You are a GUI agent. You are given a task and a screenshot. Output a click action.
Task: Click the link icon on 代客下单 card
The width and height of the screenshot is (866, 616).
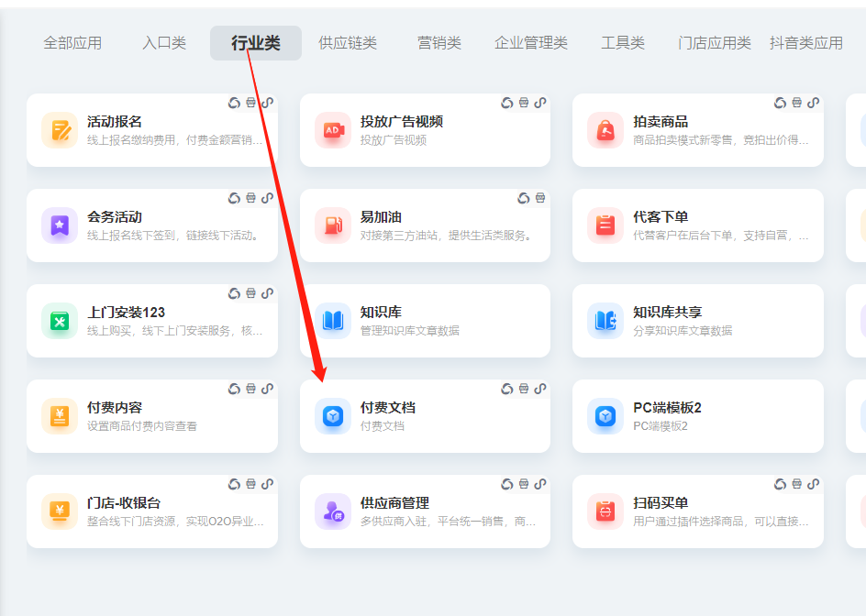[813, 198]
